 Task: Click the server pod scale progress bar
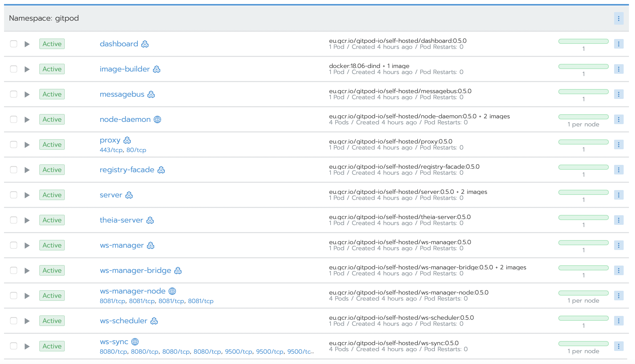[x=583, y=192]
